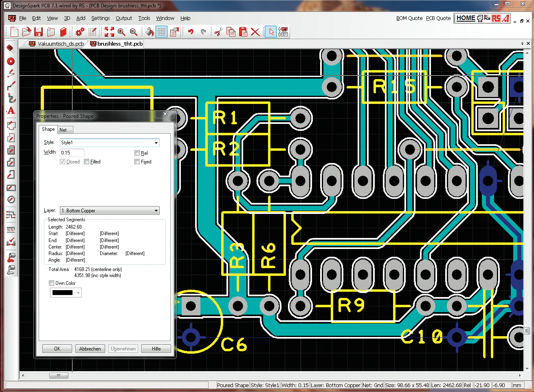
Task: Select the ruler measure tool
Action: coord(11,229)
